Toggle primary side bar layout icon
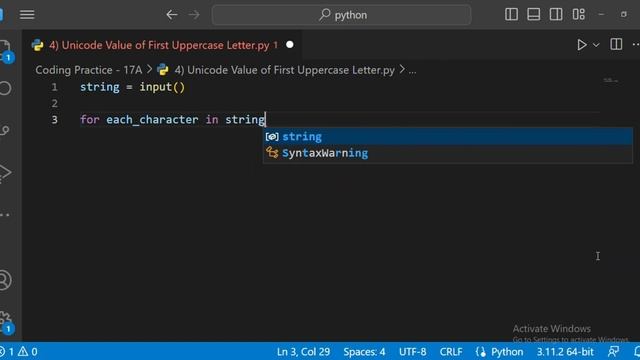Image resolution: width=640 pixels, height=360 pixels. pos(511,15)
